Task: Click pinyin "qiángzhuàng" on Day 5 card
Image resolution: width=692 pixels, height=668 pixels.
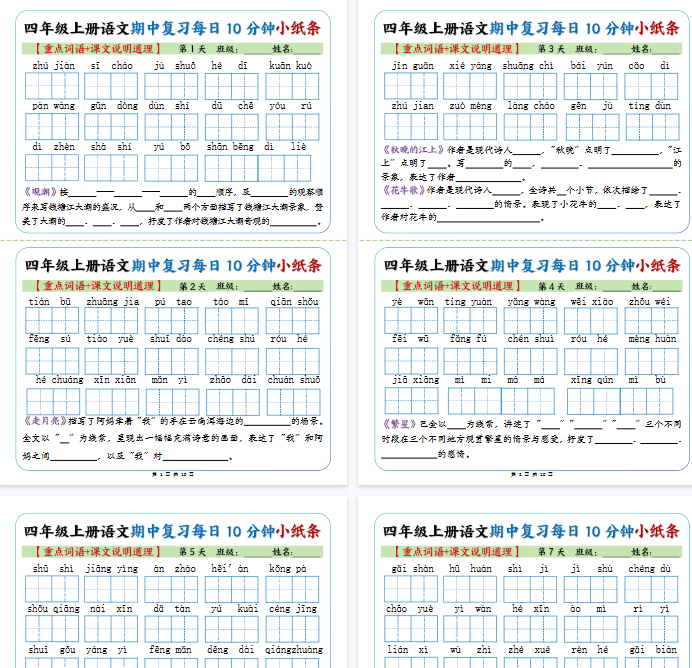Action: (x=294, y=650)
